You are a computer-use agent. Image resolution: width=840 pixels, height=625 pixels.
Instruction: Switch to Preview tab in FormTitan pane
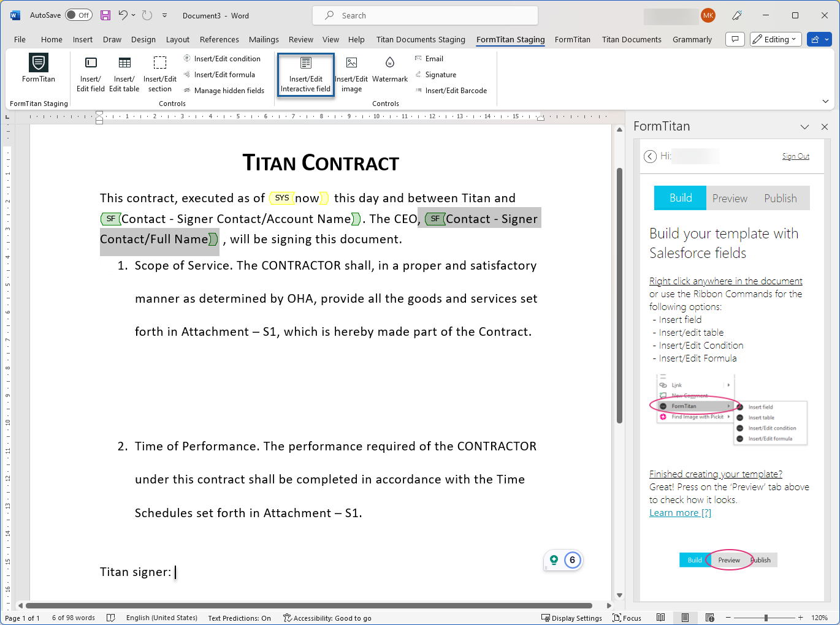point(730,198)
